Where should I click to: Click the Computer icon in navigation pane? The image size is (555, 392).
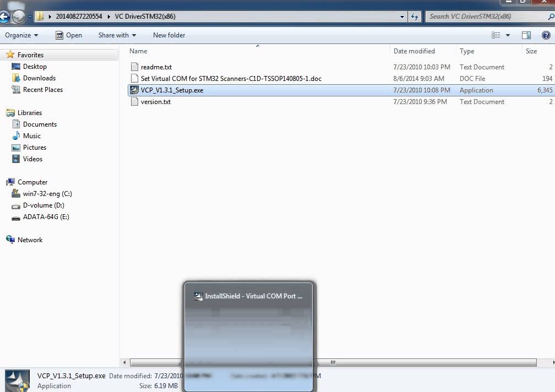[x=10, y=182]
